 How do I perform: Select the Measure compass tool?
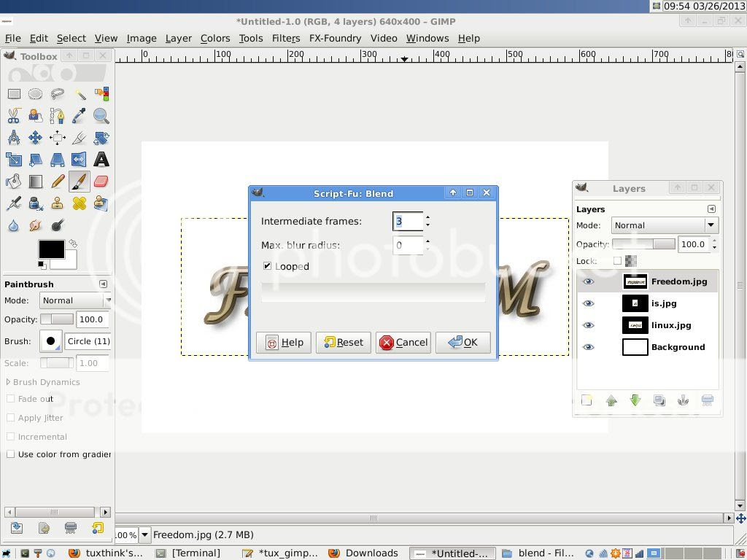(14, 138)
